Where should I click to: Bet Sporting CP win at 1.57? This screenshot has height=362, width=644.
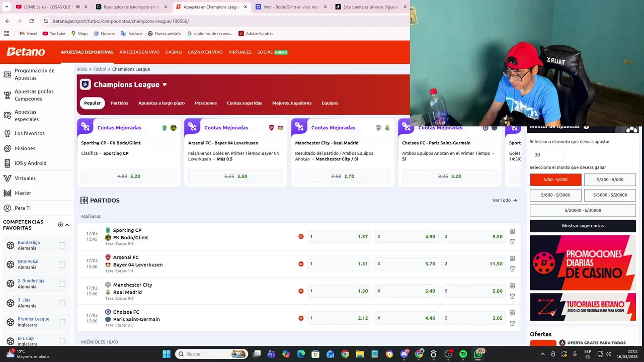339,236
